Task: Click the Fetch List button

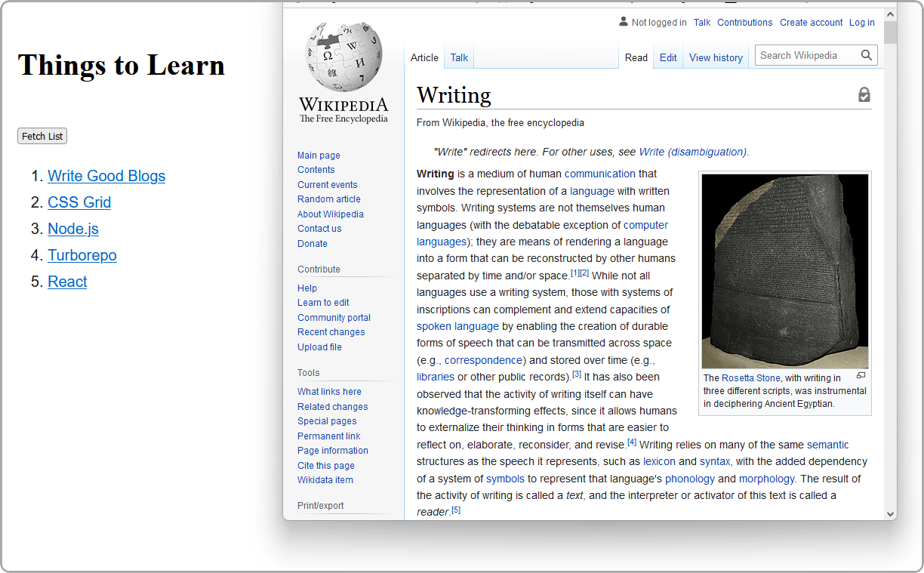Action: tap(42, 136)
